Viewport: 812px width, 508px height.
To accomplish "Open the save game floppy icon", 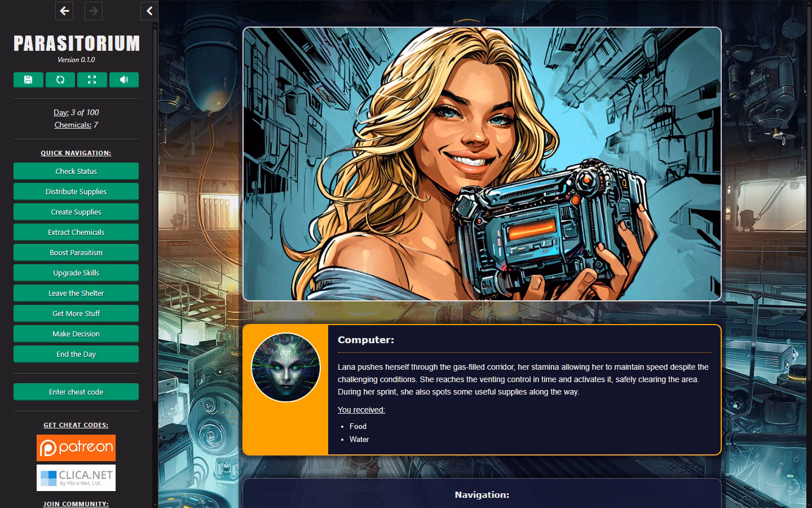I will [28, 80].
